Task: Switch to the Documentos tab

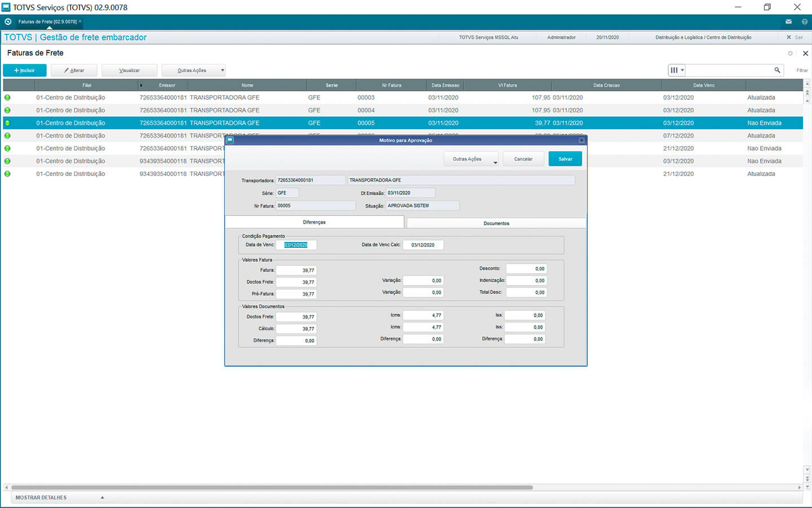Action: click(x=496, y=224)
